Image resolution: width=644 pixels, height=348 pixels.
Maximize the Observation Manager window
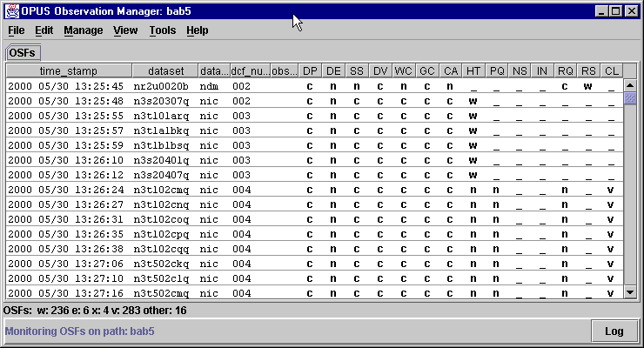[x=615, y=11]
